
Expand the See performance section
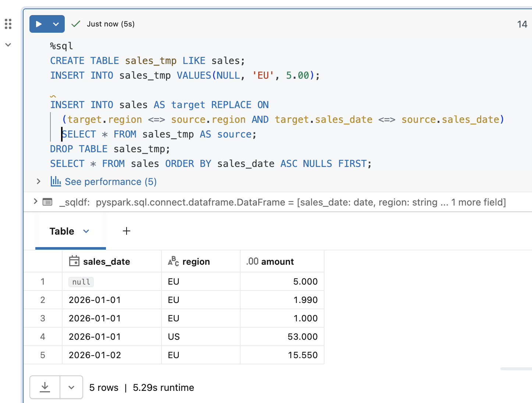38,181
